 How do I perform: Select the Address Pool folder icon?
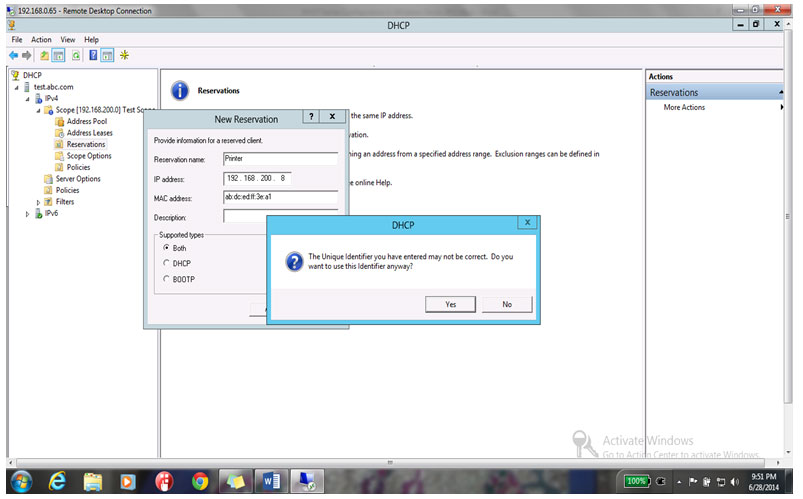(59, 121)
